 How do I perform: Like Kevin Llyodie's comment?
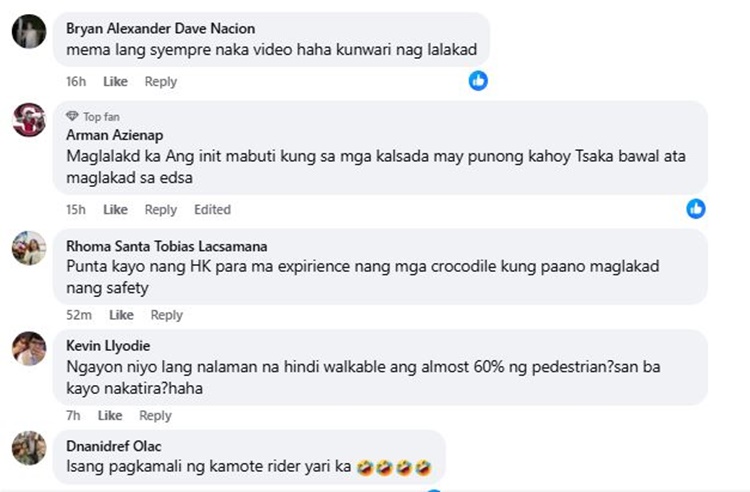click(x=110, y=415)
